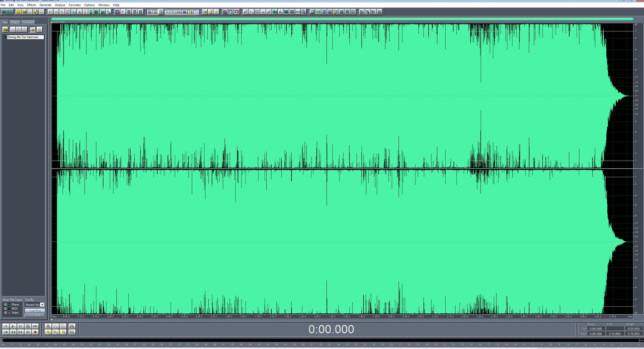Screen dimensions: 644x349
Task: Click the Files panel help question icon
Action: click(x=39, y=30)
